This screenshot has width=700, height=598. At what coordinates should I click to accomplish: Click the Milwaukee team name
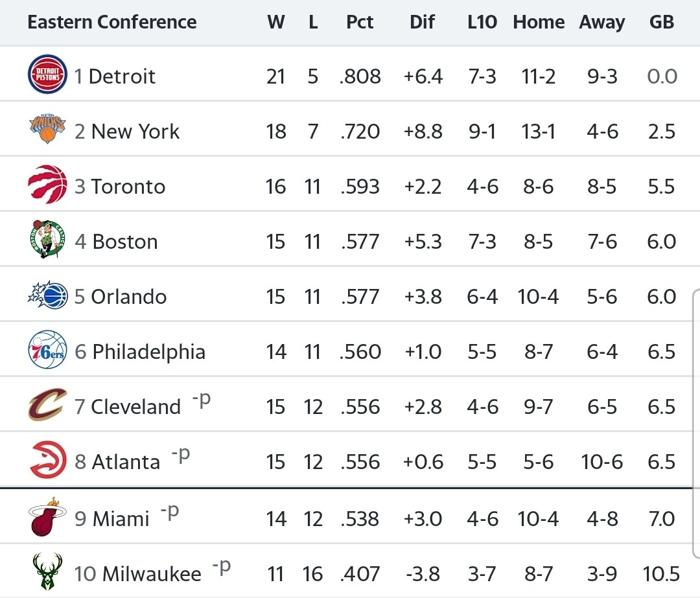(152, 574)
